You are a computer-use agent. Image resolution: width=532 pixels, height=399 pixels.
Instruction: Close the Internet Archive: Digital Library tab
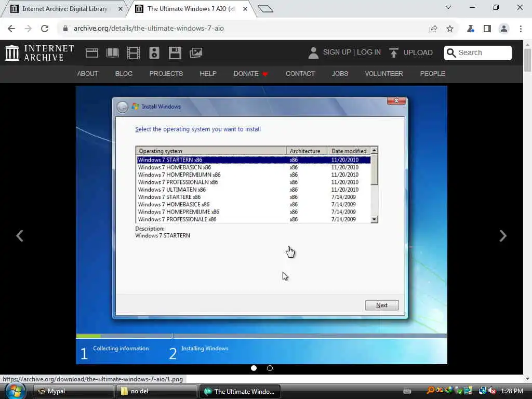click(x=120, y=9)
